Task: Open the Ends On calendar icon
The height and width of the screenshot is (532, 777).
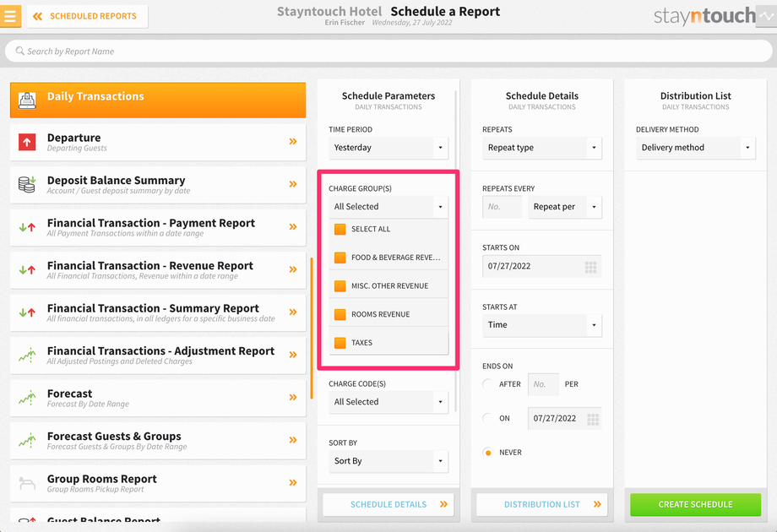Action: tap(593, 420)
